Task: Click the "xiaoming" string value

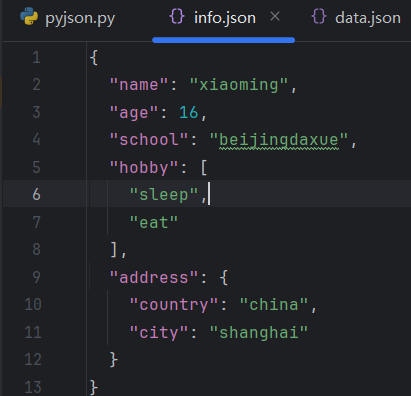Action: [239, 85]
